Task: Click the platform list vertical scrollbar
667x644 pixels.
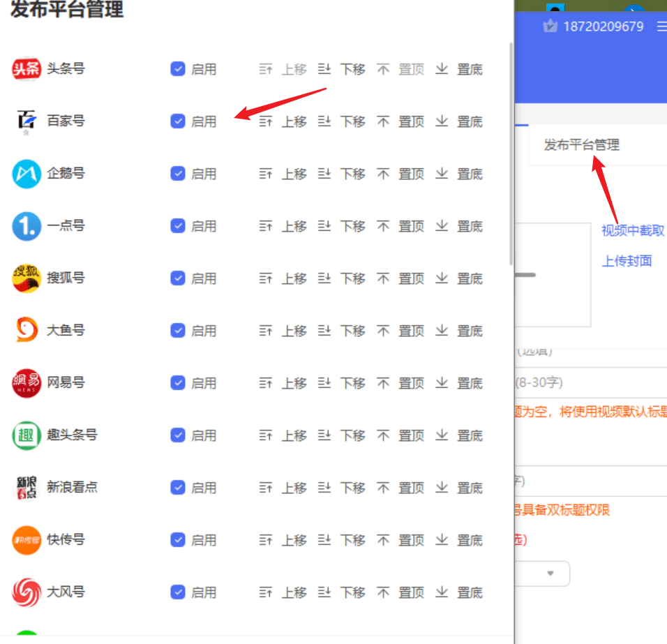Action: [x=511, y=154]
